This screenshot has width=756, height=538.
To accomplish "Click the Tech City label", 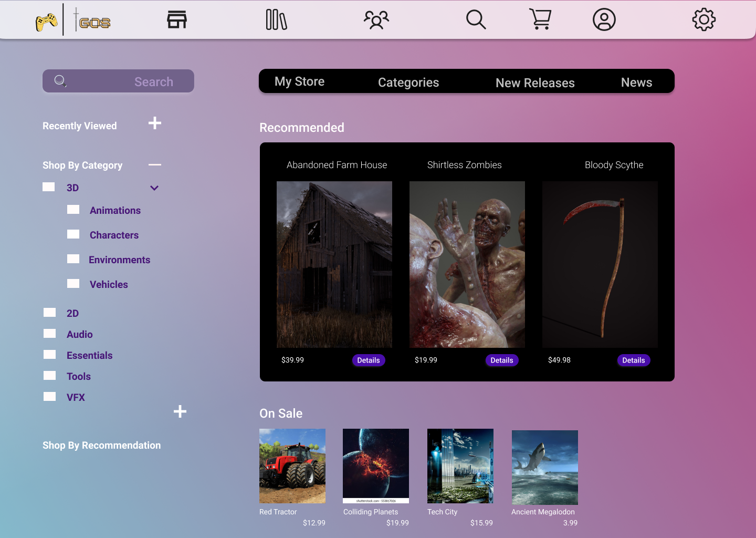I will [x=443, y=512].
